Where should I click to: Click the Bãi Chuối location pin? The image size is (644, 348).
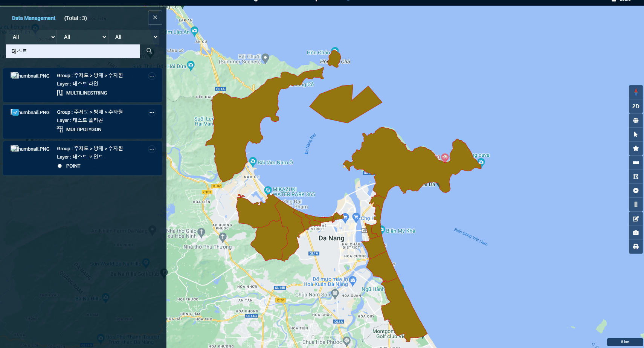(265, 58)
